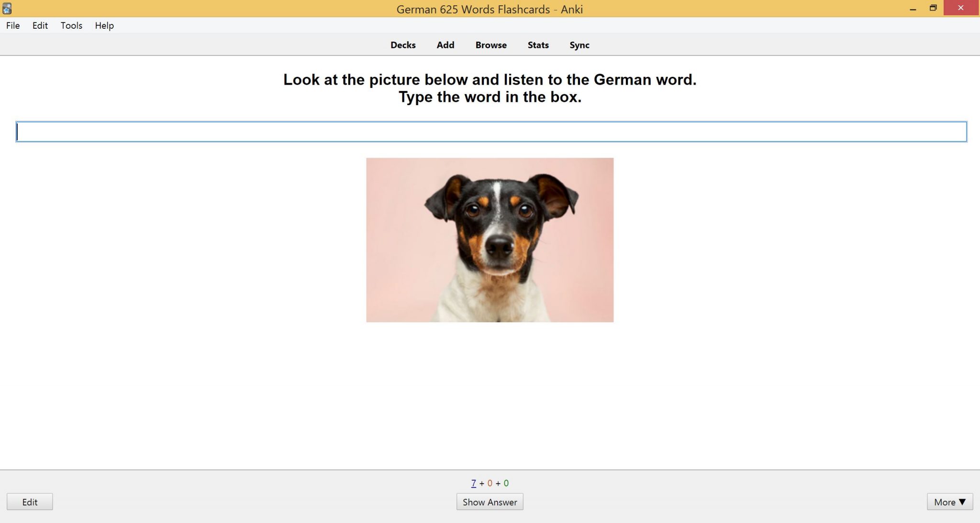Screen dimensions: 980x523
Task: Click the underlined due count 7 link
Action: 473,483
